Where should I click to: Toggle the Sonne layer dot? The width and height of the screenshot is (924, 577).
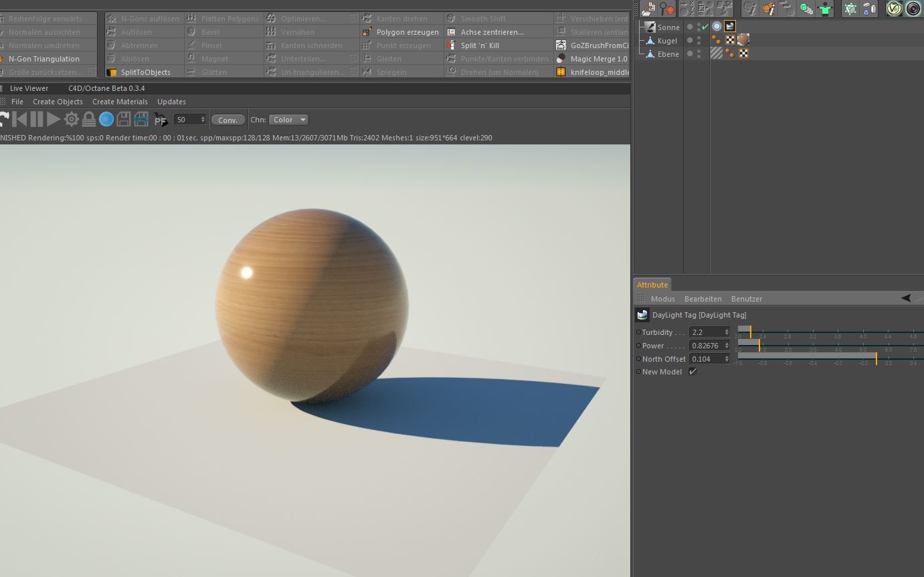[x=690, y=27]
